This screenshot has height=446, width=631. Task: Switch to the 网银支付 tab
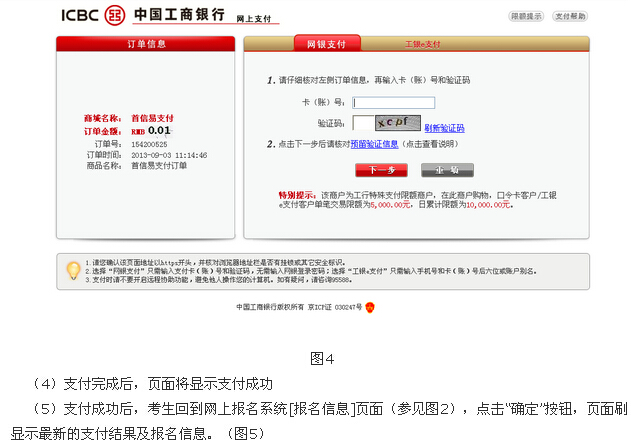tap(327, 43)
